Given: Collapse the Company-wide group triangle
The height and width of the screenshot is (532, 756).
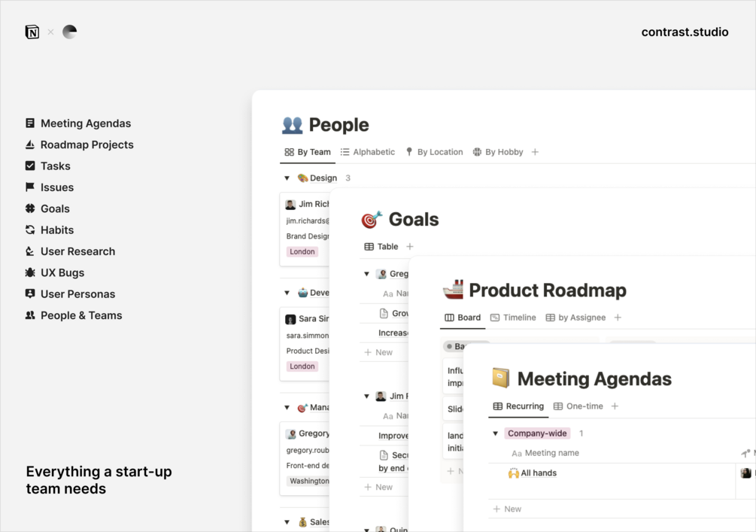Looking at the screenshot, I should (495, 433).
